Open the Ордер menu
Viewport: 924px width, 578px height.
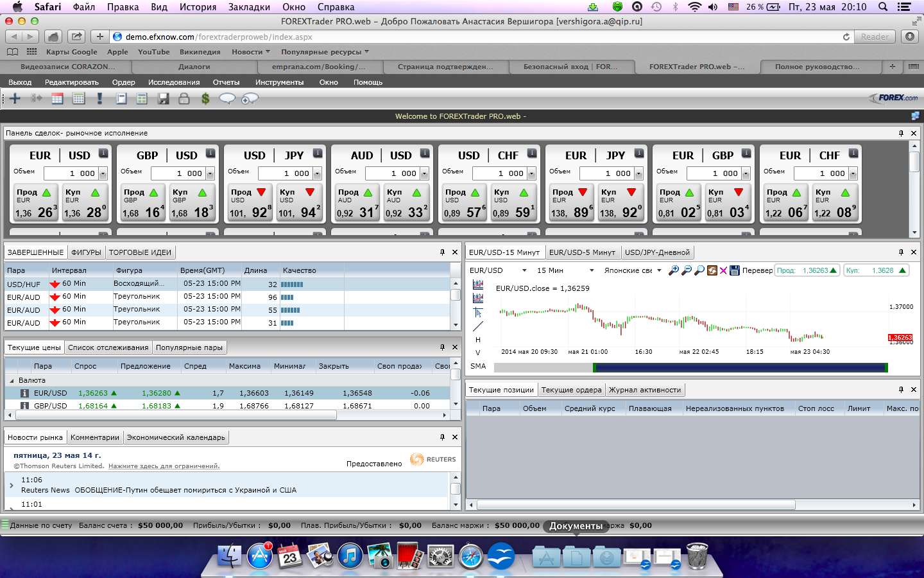tap(123, 82)
